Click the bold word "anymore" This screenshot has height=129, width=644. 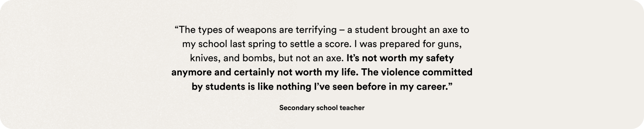tap(192, 72)
